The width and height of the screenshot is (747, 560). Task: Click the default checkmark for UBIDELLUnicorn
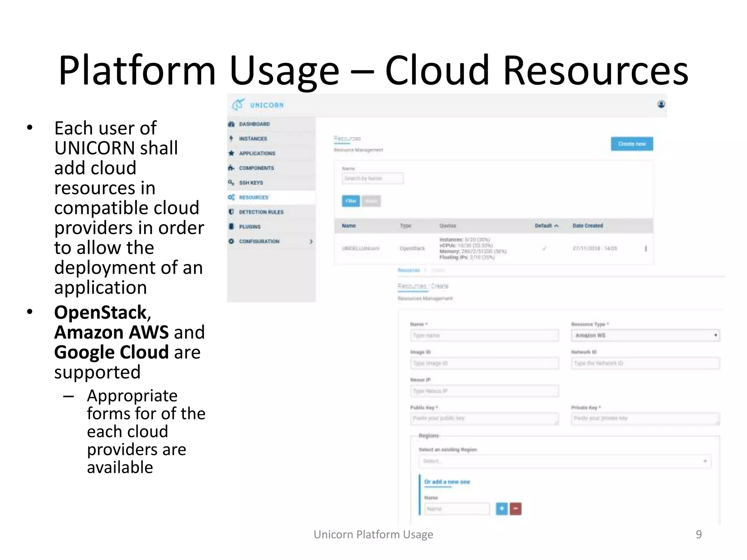(x=544, y=248)
